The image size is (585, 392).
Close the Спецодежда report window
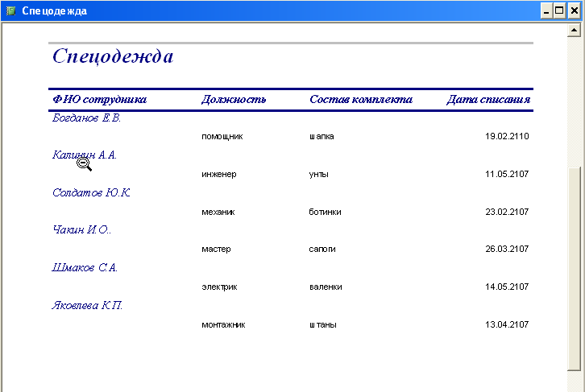pyautogui.click(x=575, y=10)
